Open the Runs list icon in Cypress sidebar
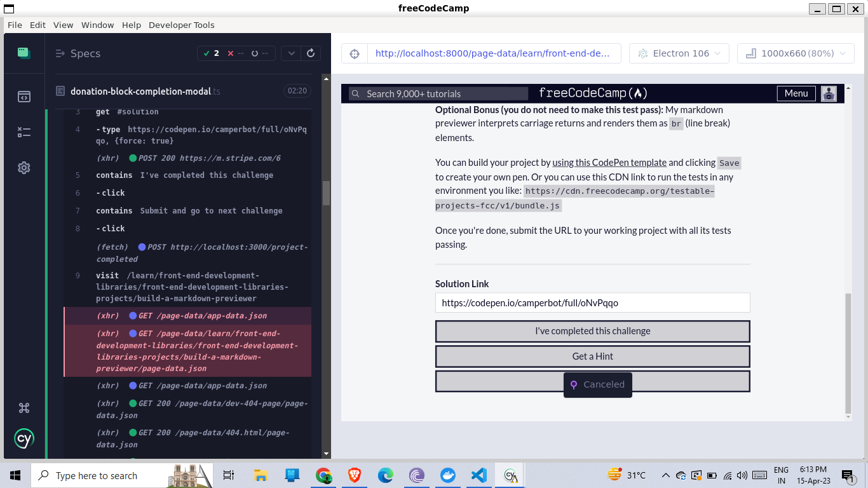This screenshot has height=488, width=868. click(x=24, y=132)
